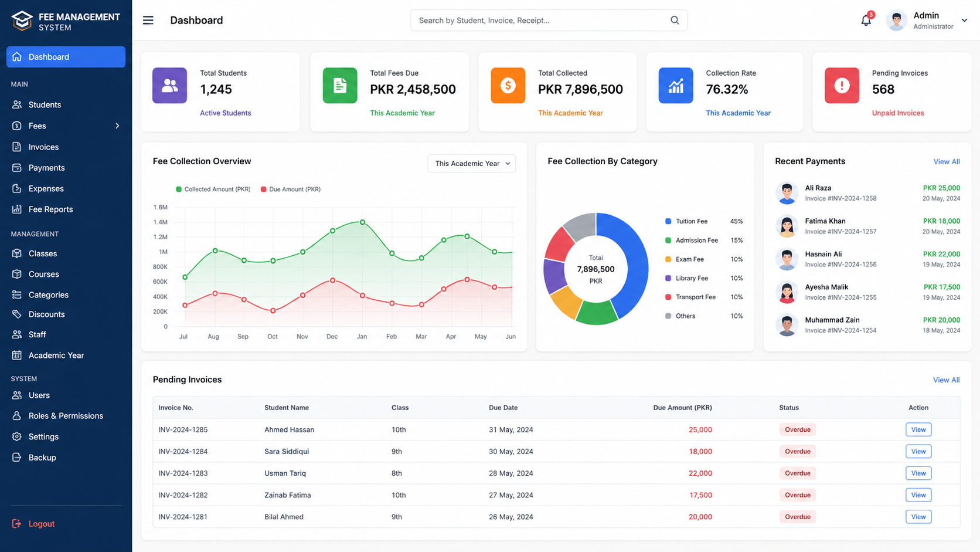Open Fatima Khan's recent payment entry
The width and height of the screenshot is (980, 552).
867,226
